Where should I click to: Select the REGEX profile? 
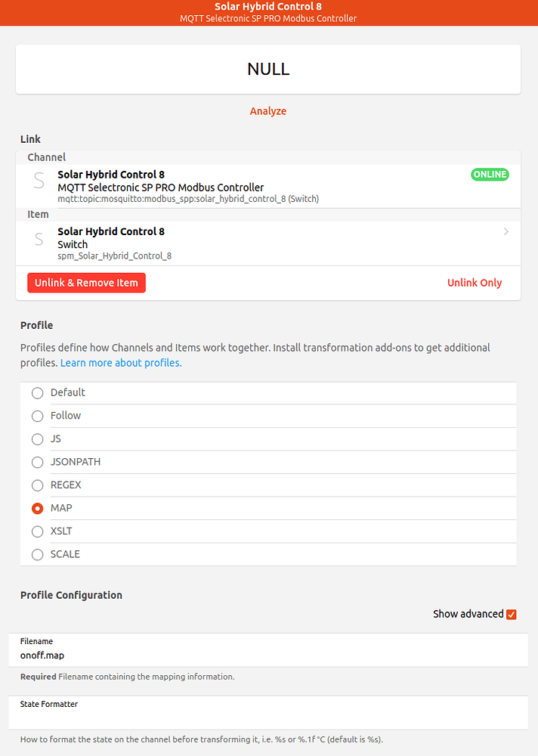[x=37, y=485]
